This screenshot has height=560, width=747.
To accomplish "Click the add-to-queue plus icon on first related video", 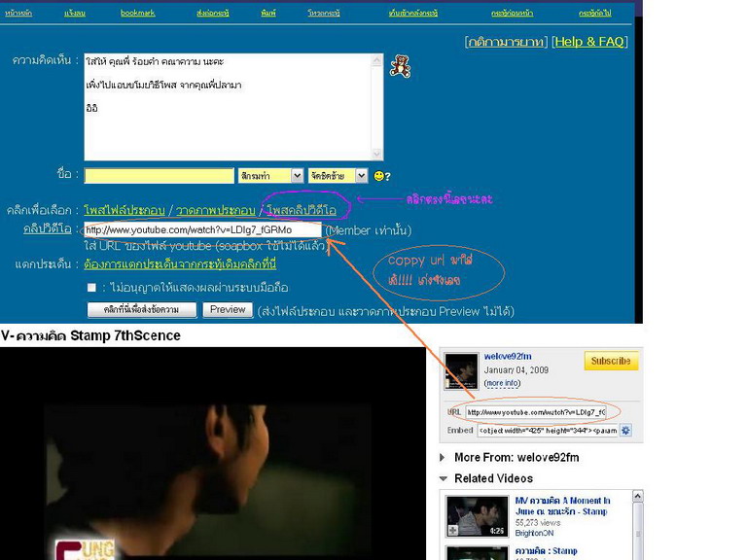I will (x=453, y=530).
